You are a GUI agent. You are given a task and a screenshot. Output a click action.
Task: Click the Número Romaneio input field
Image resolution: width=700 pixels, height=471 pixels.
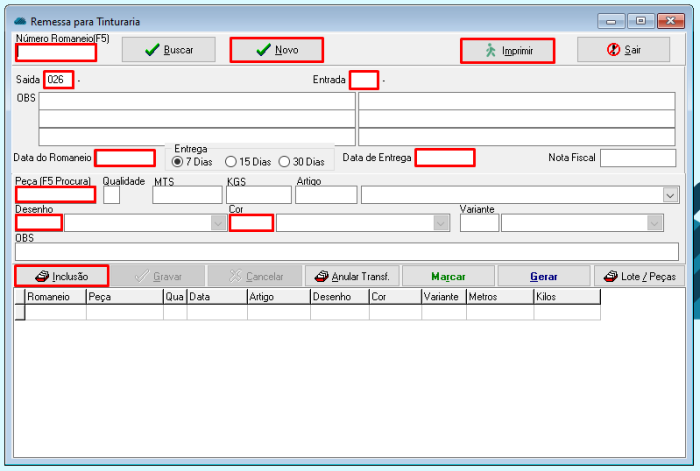pos(56,52)
